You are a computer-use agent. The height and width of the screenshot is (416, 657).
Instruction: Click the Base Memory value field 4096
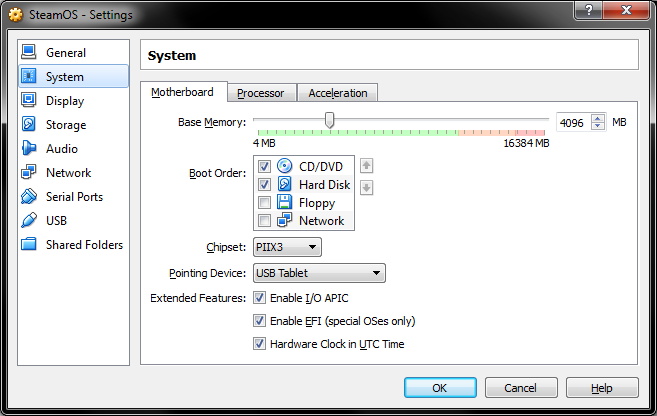(x=573, y=123)
